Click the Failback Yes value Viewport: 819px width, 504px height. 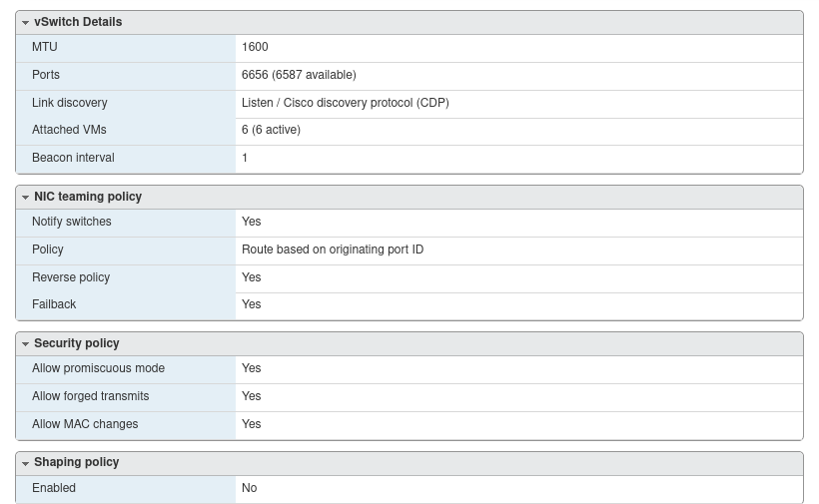pos(252,304)
